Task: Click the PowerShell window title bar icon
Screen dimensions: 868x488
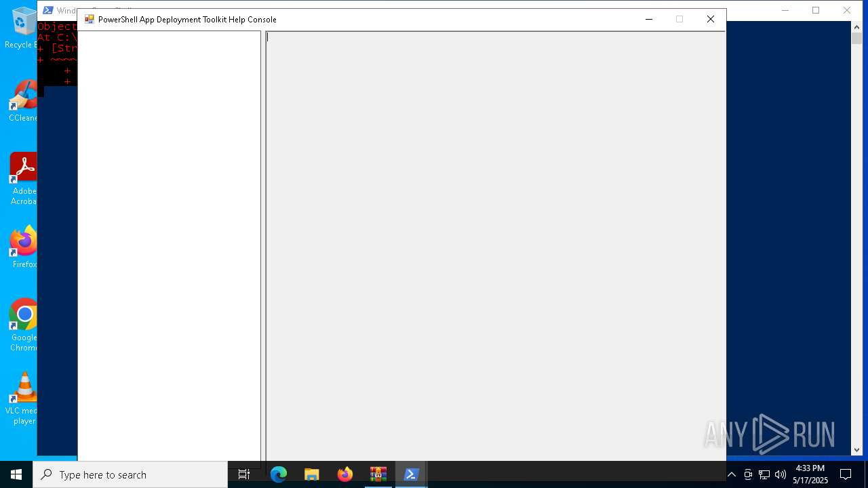Action: (47, 10)
